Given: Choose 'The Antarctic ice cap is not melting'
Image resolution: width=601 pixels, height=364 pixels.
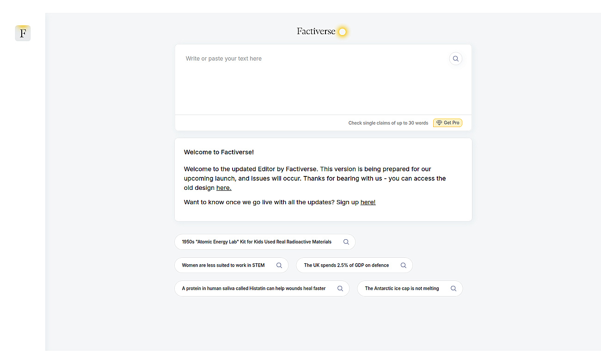Looking at the screenshot, I should click(410, 288).
